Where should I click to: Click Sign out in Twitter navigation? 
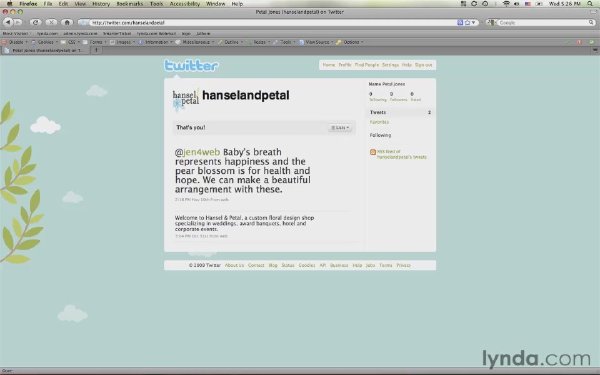pos(424,65)
